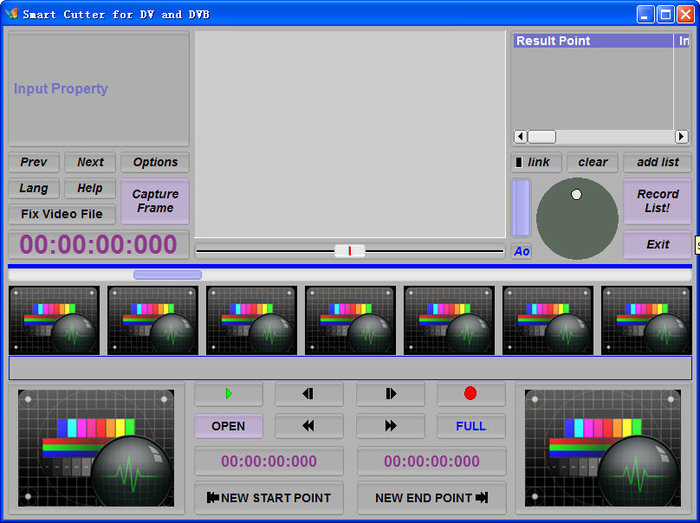Viewport: 700px width, 523px height.
Task: Toggle the link checkbox
Action: coord(518,162)
